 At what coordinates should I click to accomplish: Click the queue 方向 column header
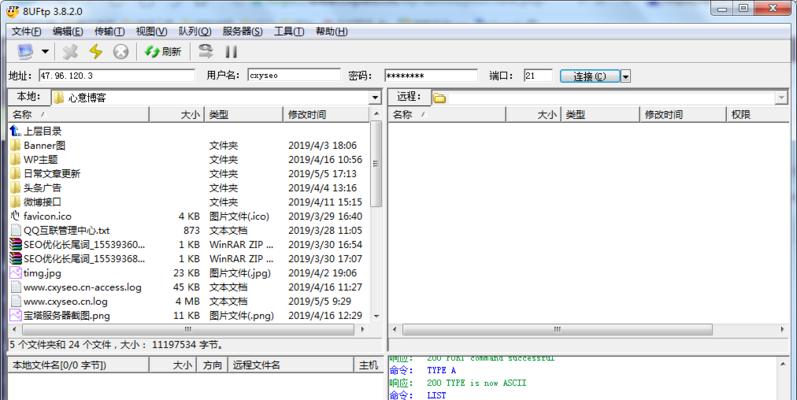[x=212, y=365]
